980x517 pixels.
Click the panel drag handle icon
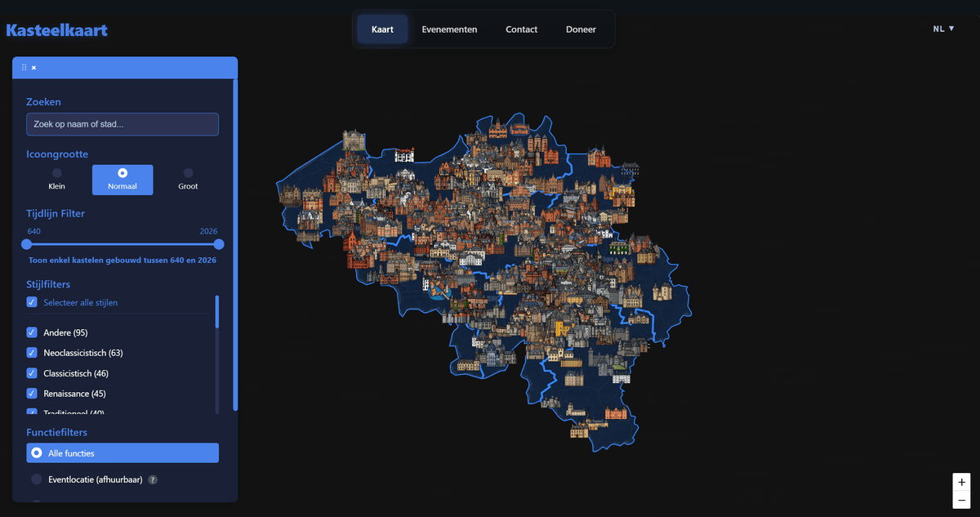24,67
